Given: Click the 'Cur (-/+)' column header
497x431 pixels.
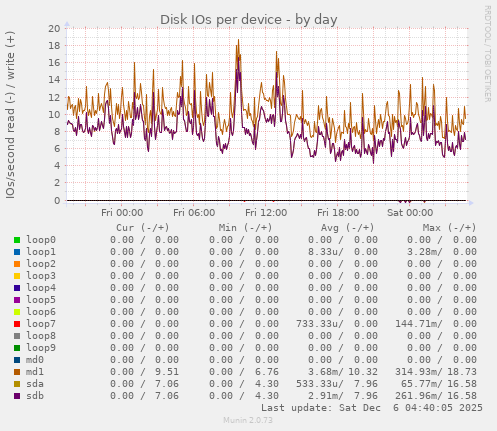Looking at the screenshot, I should 143,228.
